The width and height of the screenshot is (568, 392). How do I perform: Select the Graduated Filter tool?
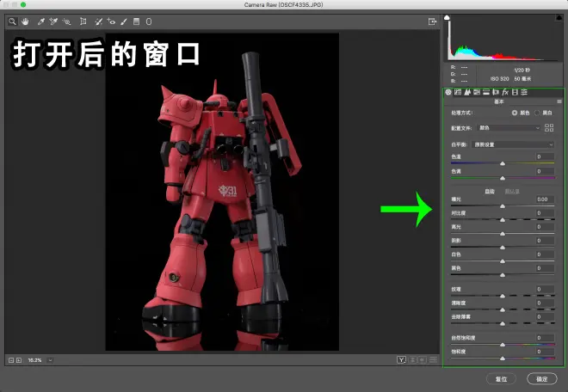pyautogui.click(x=136, y=21)
